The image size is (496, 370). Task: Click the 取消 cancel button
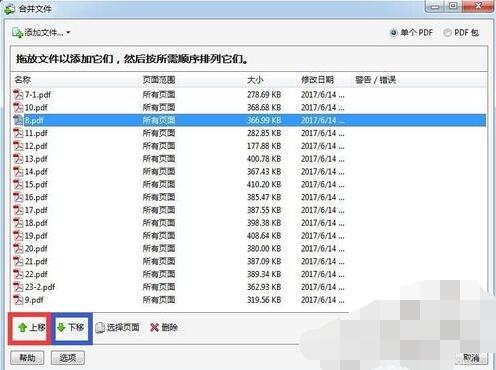pyautogui.click(x=471, y=358)
